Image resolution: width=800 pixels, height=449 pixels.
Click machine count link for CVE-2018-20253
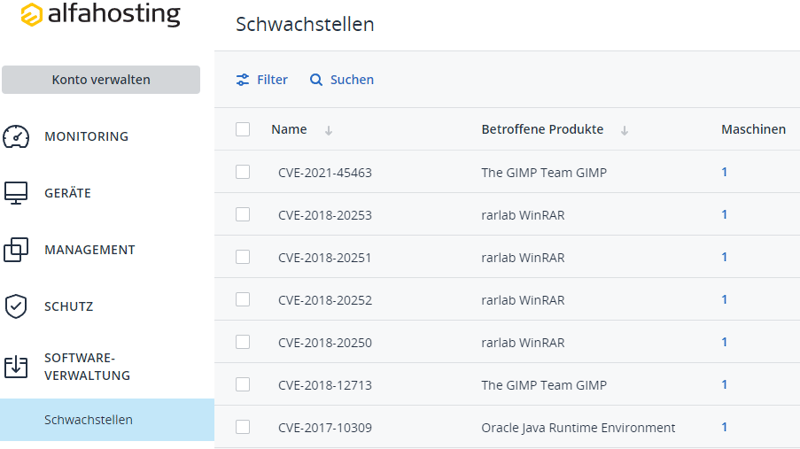coord(724,215)
